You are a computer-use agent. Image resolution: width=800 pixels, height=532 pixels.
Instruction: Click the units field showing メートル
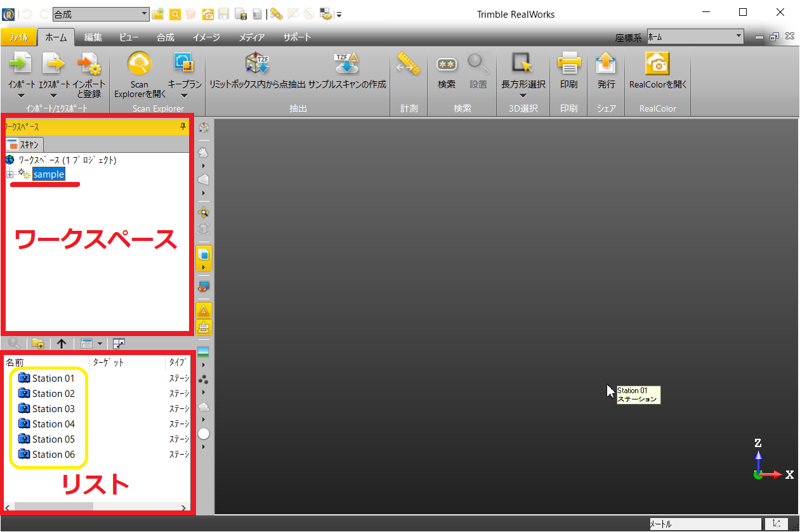pyautogui.click(x=705, y=524)
